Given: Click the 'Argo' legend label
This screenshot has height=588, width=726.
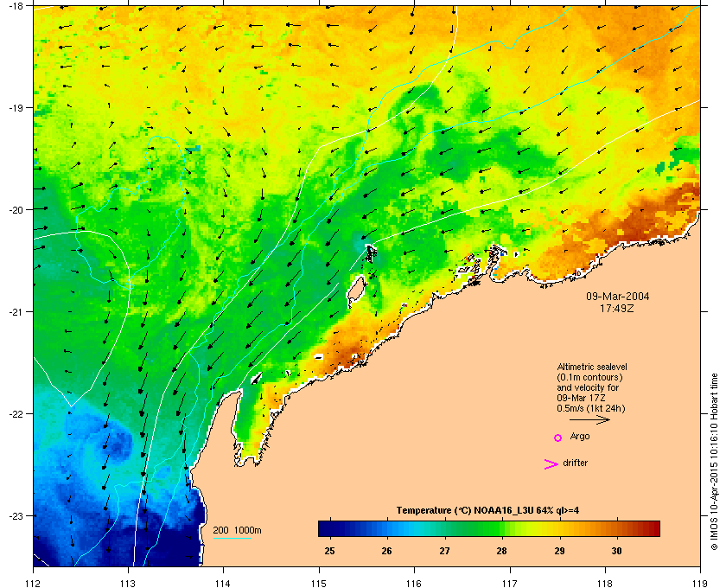Looking at the screenshot, I should 580,437.
